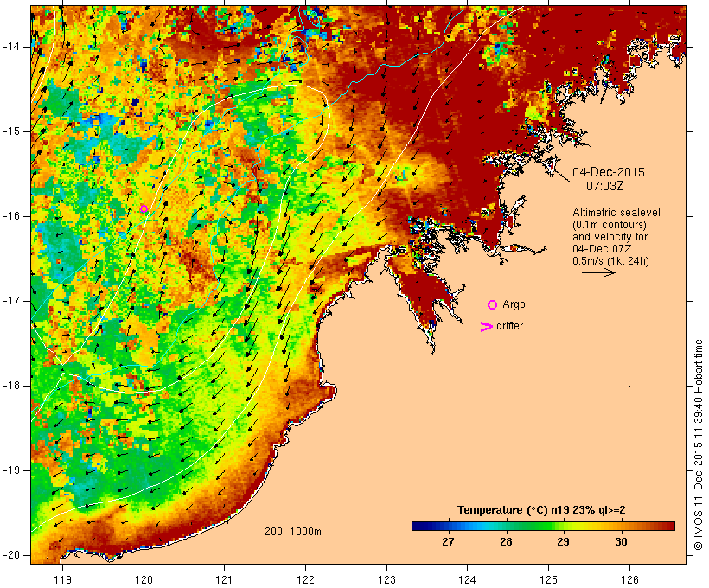Click the "27" colorbar tick label

pyautogui.click(x=448, y=541)
